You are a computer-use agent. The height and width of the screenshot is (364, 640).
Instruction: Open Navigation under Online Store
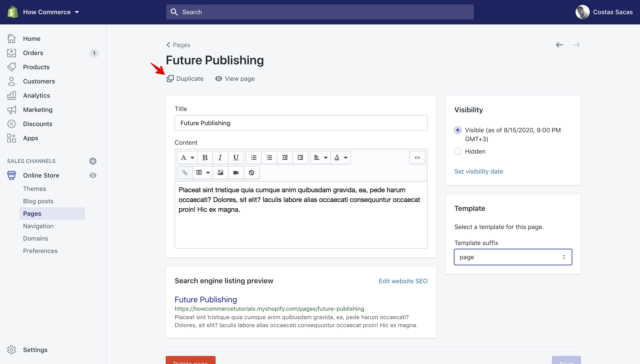point(38,226)
